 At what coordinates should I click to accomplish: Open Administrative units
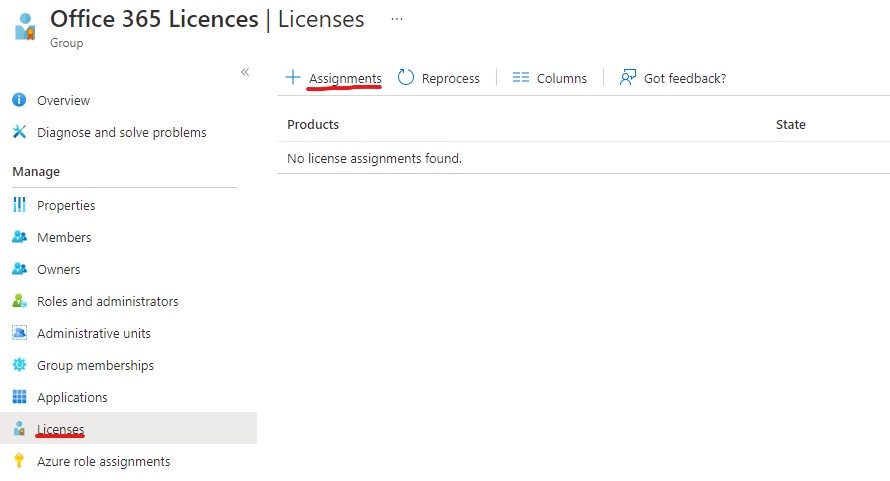tap(94, 333)
